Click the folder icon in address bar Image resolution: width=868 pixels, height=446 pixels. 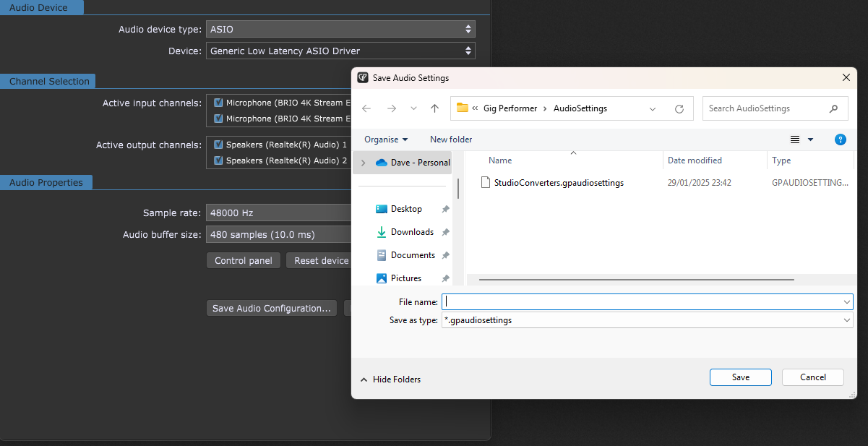463,108
